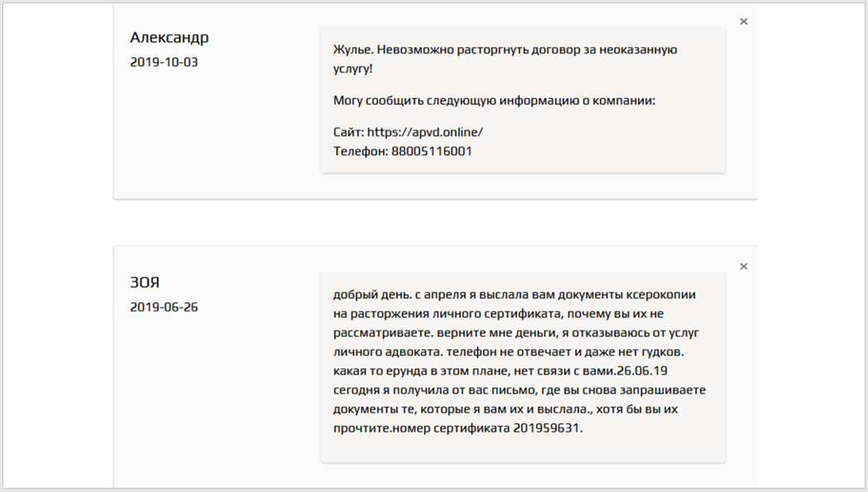
Task: Dismiss Александр's review with the × icon
Action: [743, 21]
